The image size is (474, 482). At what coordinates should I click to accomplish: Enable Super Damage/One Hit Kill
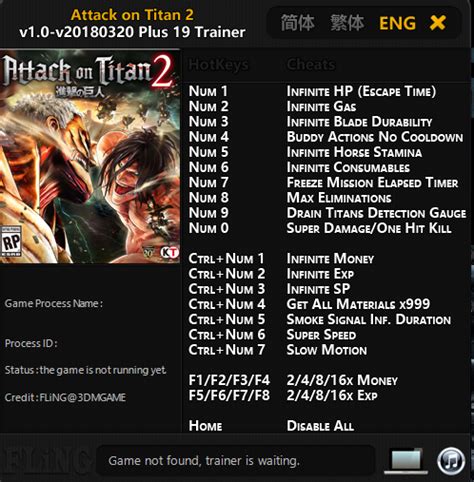[x=369, y=228]
